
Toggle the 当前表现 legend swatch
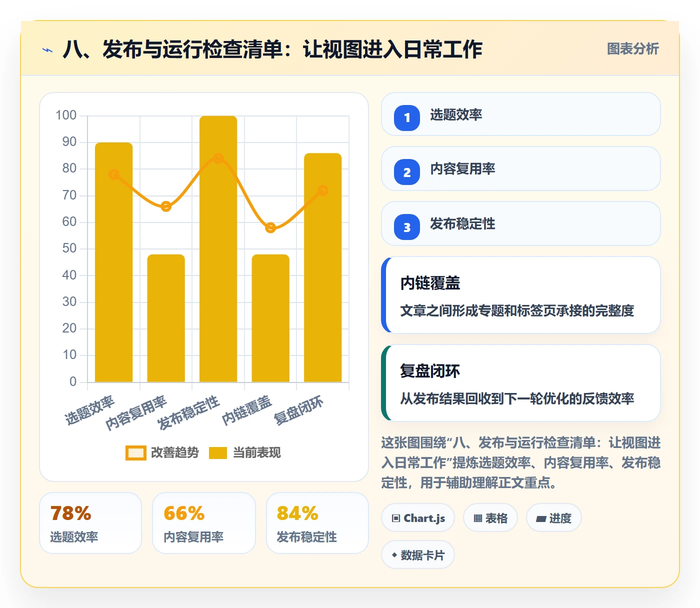click(x=217, y=452)
